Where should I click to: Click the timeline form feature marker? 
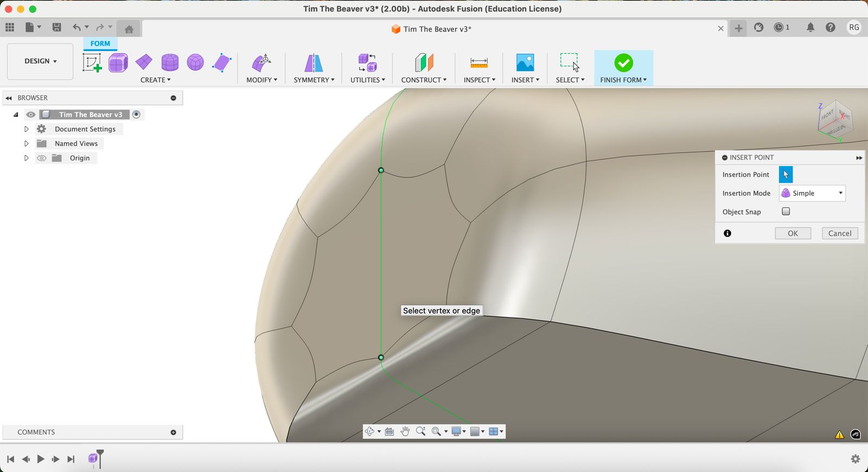point(93,459)
